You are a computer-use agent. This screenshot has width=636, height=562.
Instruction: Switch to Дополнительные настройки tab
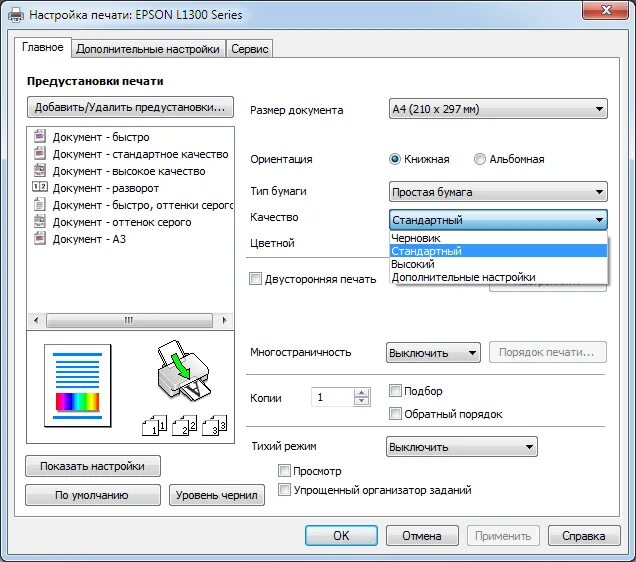point(148,49)
